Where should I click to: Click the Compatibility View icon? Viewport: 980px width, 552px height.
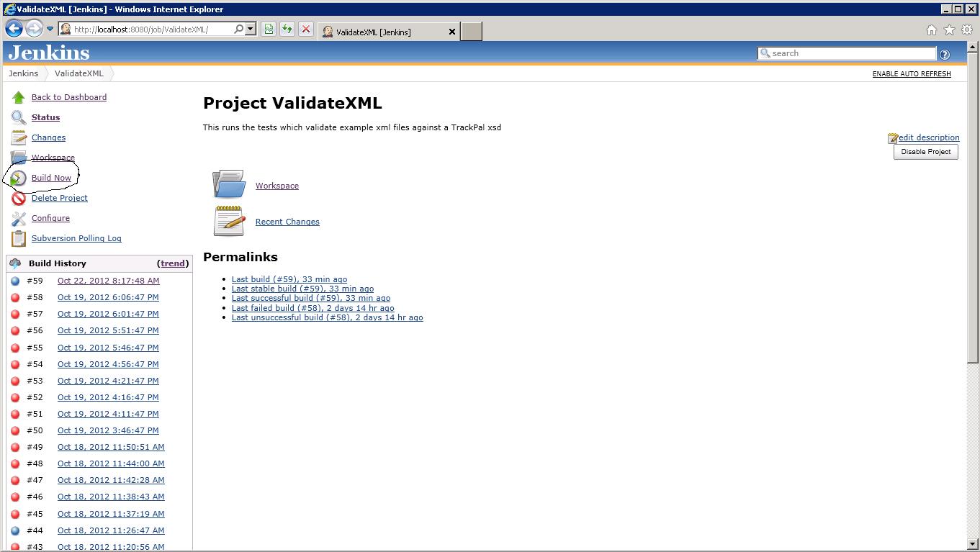(x=269, y=30)
